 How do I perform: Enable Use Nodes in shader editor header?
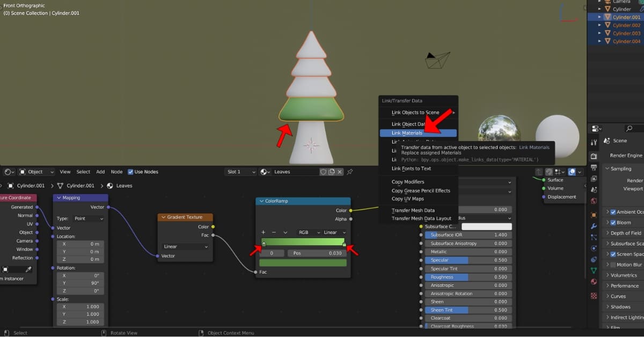tap(130, 172)
